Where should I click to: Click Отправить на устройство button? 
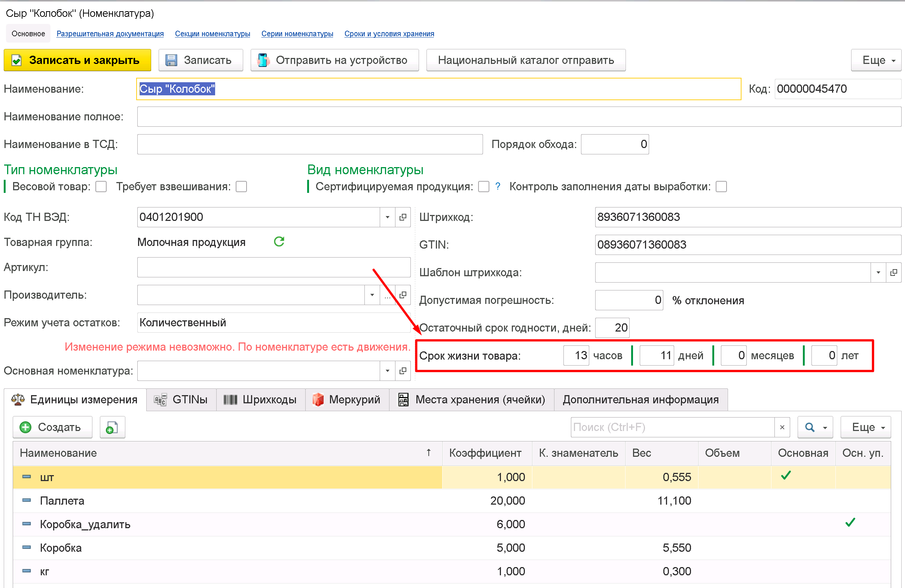tap(334, 60)
